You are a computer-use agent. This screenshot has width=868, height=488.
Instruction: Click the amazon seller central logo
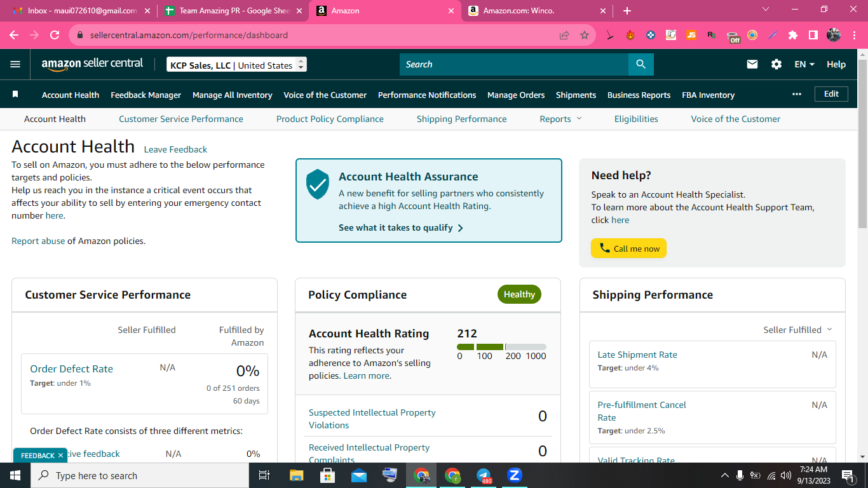tap(92, 64)
